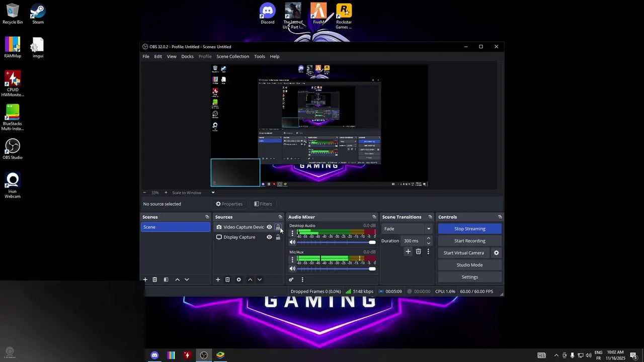
Task: Toggle lock on Display Capture source
Action: coord(278,237)
